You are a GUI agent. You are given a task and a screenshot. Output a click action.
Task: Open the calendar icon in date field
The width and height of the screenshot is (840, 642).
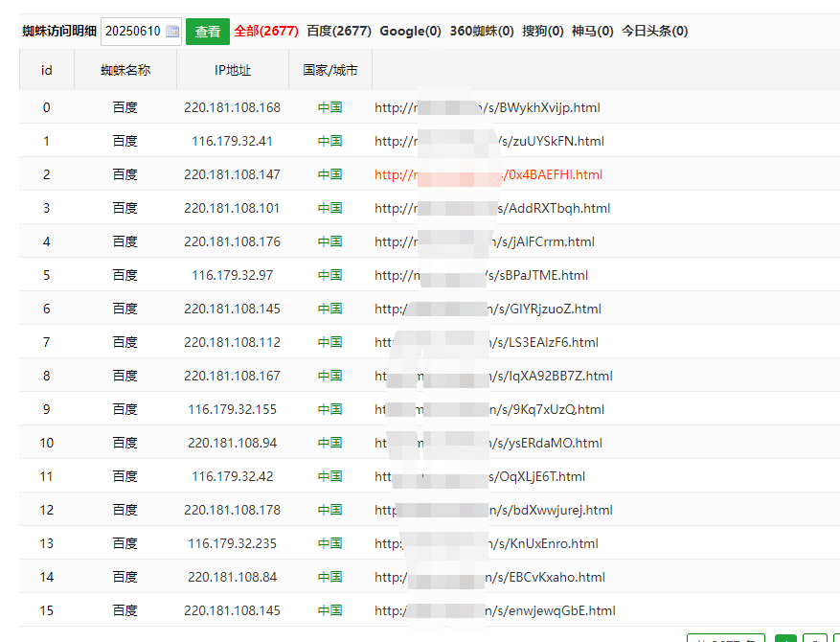point(172,32)
